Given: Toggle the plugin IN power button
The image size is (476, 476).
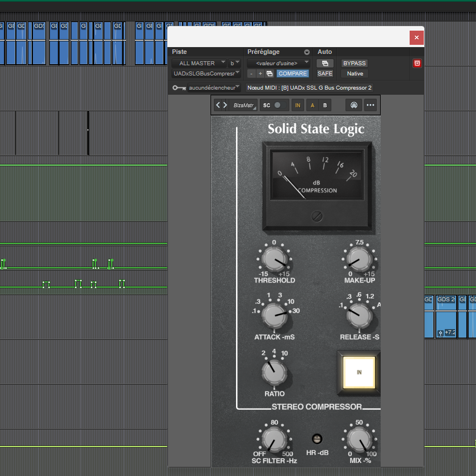Looking at the screenshot, I should (297, 106).
